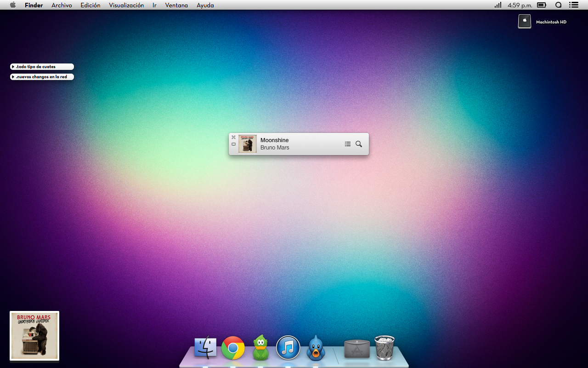Click the Bruno Mars artist name
This screenshot has height=368, width=588.
coord(275,148)
